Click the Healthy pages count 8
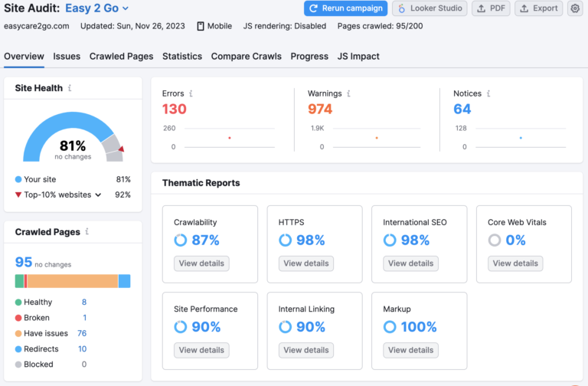 84,302
